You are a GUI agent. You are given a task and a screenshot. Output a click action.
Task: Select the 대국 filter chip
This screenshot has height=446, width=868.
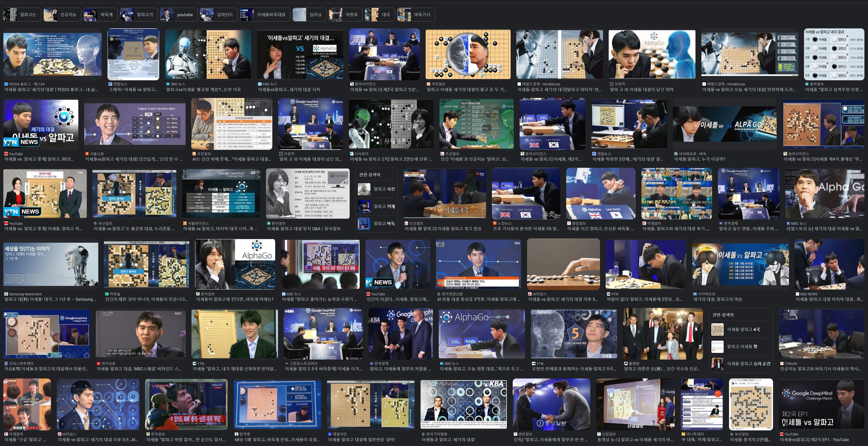coord(380,15)
